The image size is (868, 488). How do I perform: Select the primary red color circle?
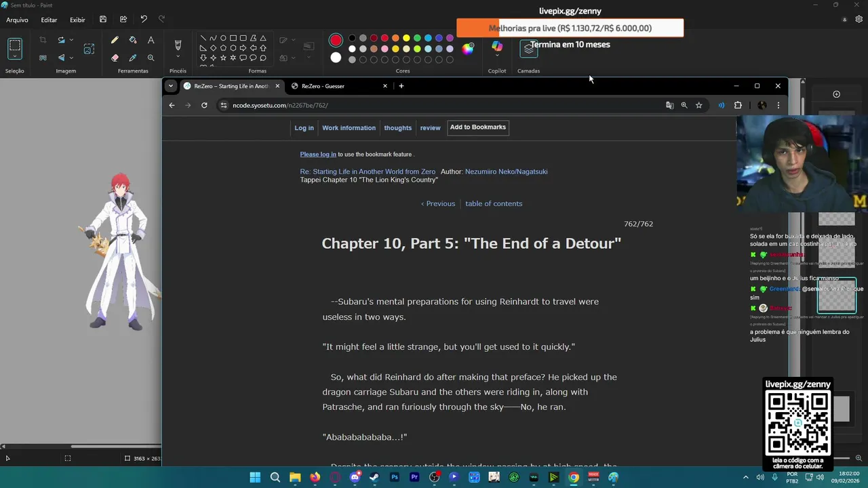pyautogui.click(x=336, y=41)
